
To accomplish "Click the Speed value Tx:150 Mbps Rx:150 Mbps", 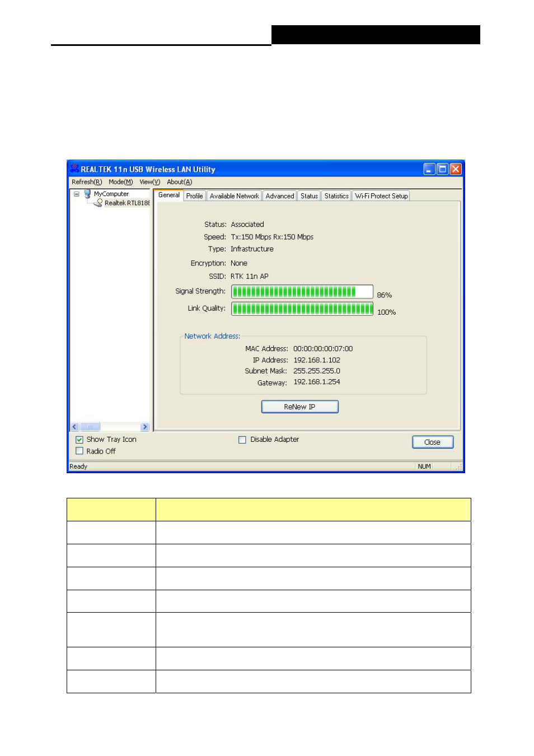I will [272, 237].
